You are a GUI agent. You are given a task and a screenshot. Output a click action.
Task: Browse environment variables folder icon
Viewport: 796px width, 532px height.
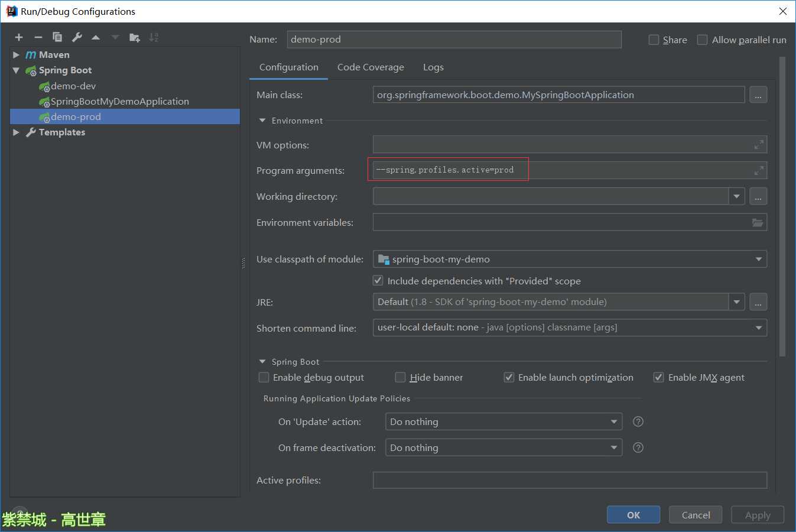click(758, 223)
